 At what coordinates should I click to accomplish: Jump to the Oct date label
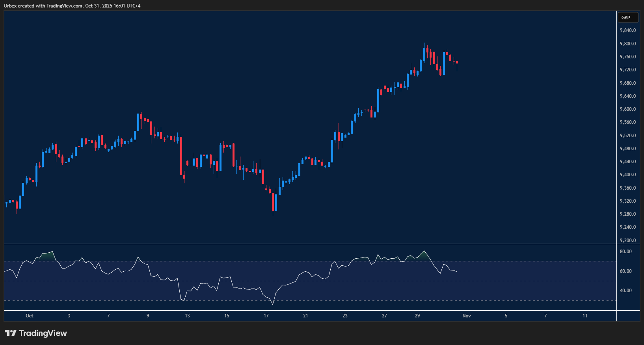tap(30, 316)
